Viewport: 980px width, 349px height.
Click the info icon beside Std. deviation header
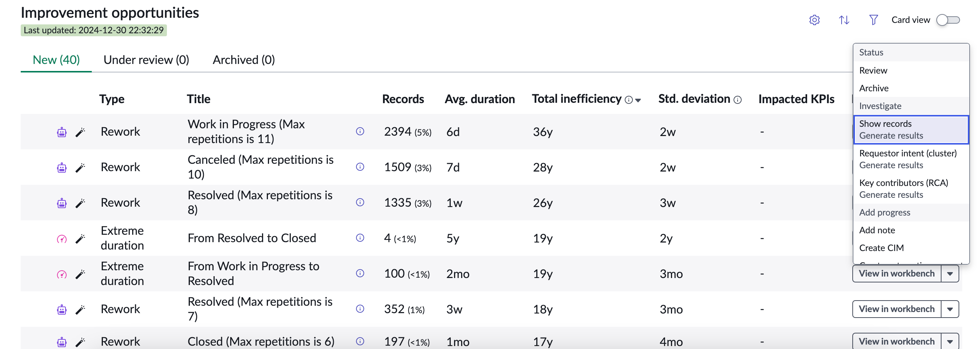(737, 100)
